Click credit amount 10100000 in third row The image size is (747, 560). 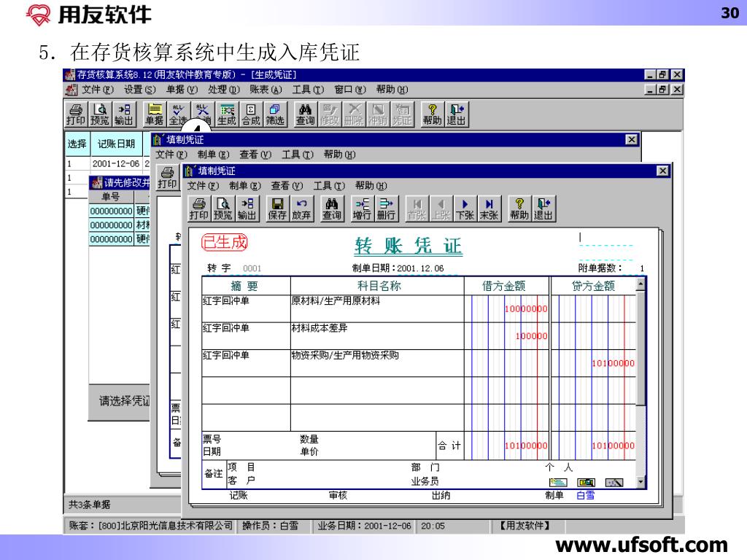tap(594, 363)
